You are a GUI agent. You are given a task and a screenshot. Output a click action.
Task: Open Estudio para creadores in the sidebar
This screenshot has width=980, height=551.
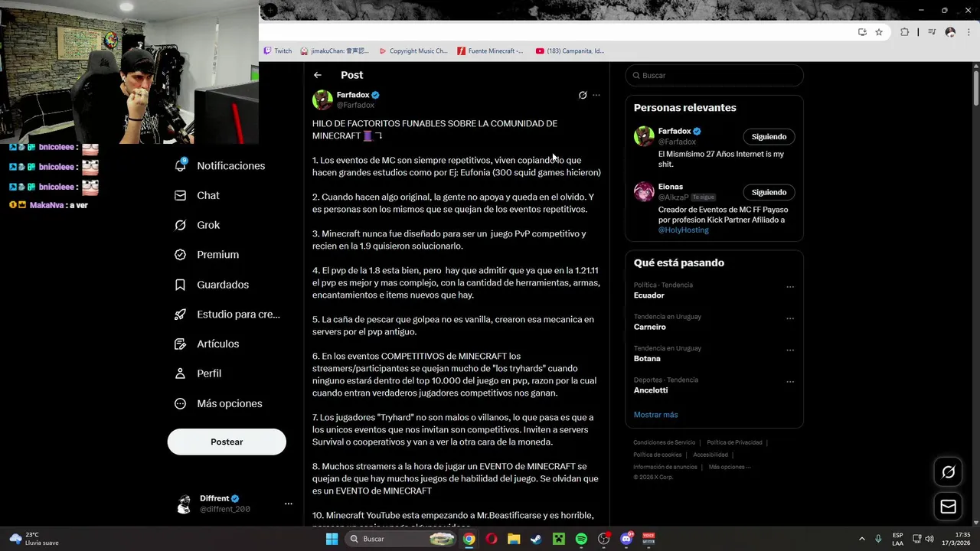(227, 314)
